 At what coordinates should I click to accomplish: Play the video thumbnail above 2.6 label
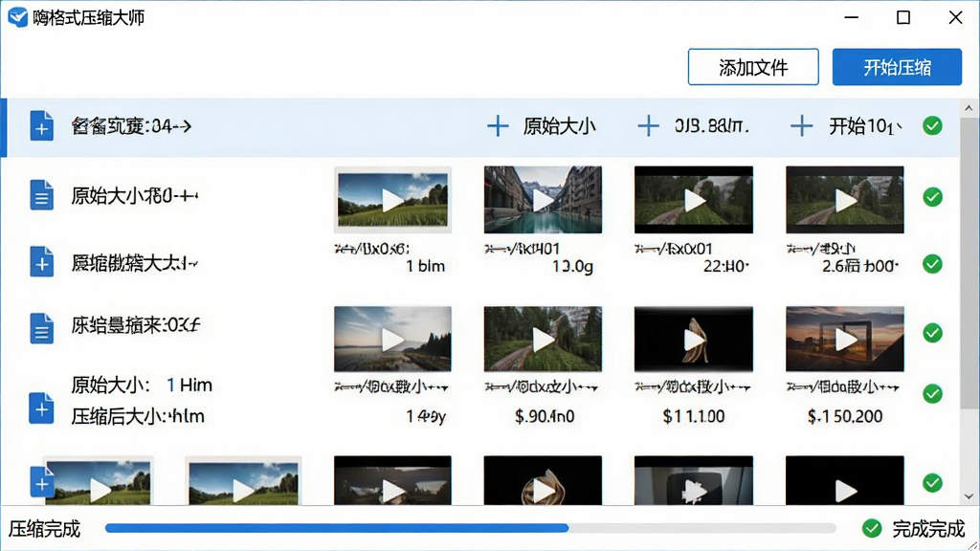click(x=845, y=200)
